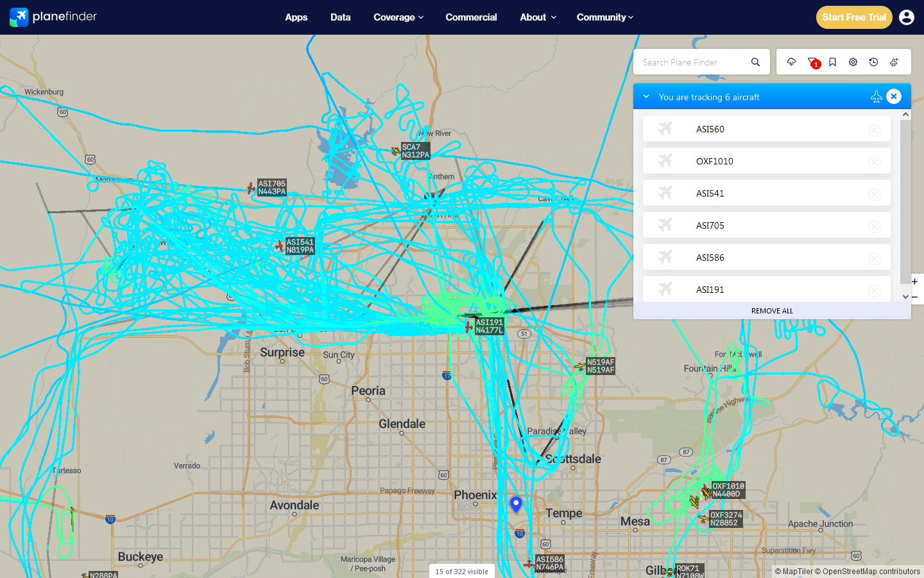Screen dimensions: 924x578
Task: Click the tracking list scrollbar thumb
Action: pos(905,201)
